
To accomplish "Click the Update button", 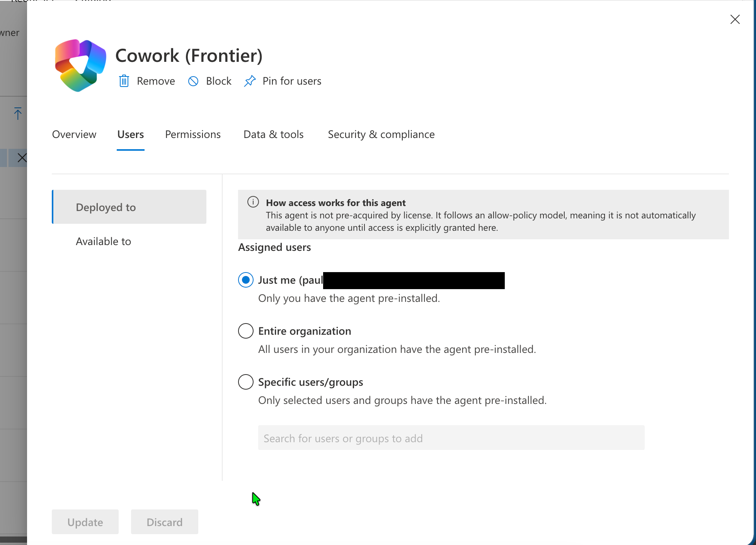I will [x=85, y=522].
